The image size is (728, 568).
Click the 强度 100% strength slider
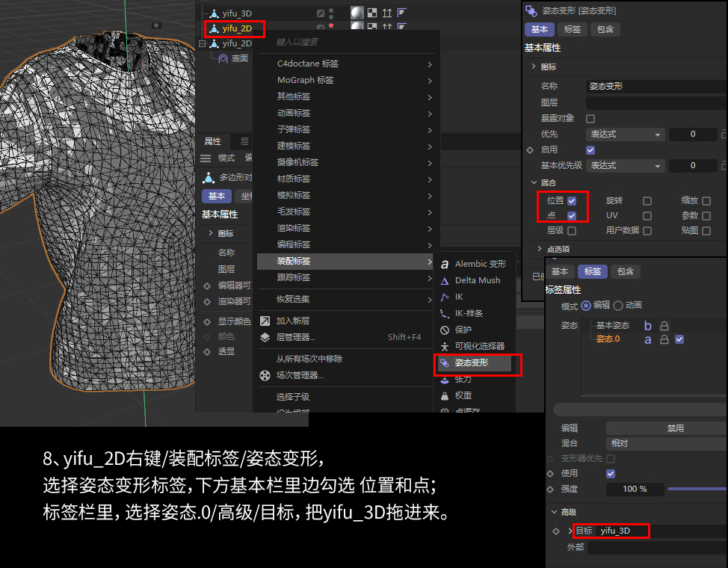click(635, 489)
